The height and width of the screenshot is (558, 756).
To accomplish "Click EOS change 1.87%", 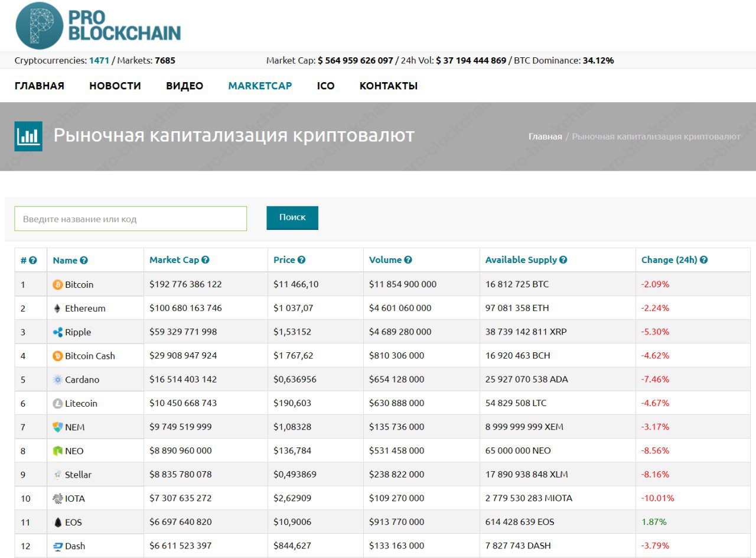I will (x=654, y=522).
